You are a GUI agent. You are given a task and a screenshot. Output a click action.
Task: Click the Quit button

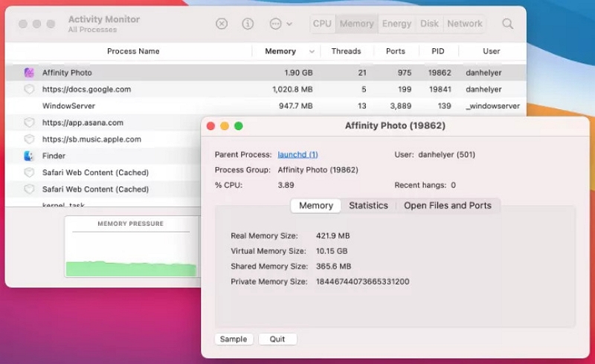tap(277, 339)
